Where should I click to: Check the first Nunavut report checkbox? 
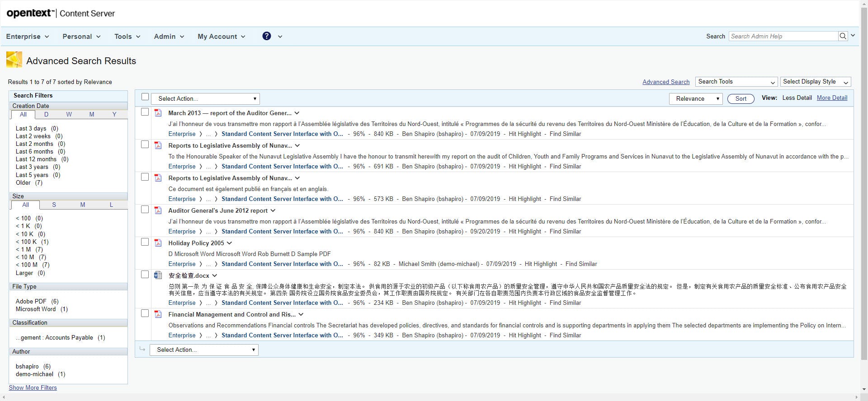(x=145, y=145)
